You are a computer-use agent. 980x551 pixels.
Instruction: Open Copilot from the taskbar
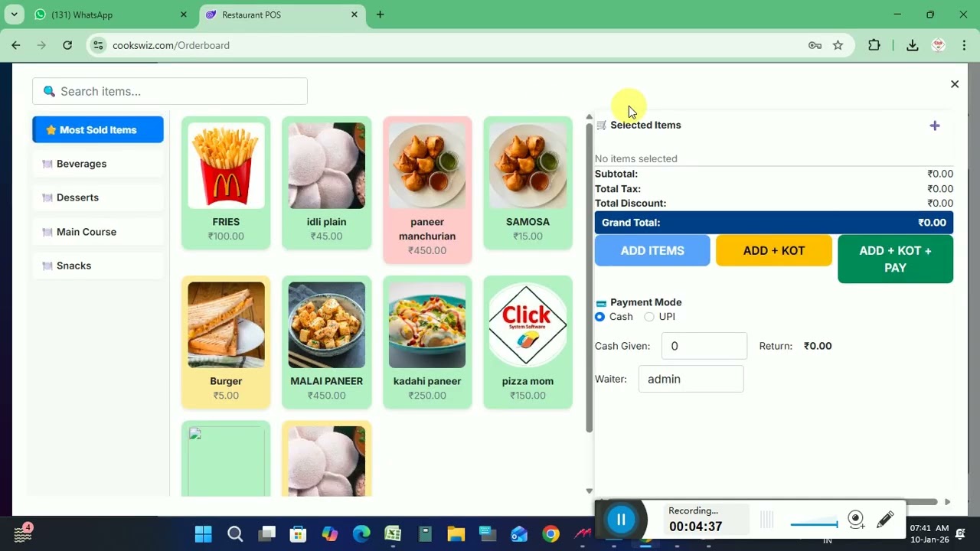tap(330, 534)
